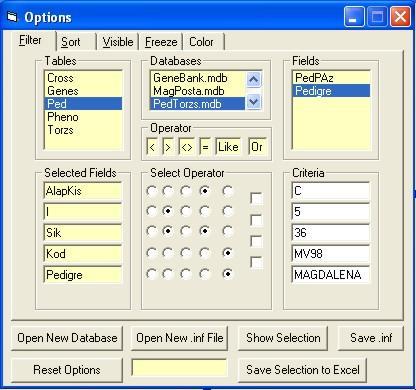
Task: Click the Save .inf button
Action: 371,338
